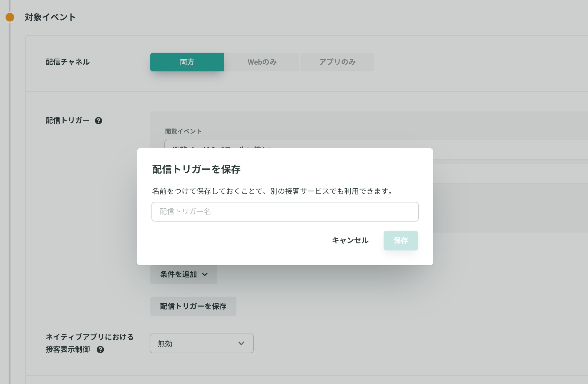Click the 配信トリガー名 input field
This screenshot has width=588, height=384.
click(285, 212)
